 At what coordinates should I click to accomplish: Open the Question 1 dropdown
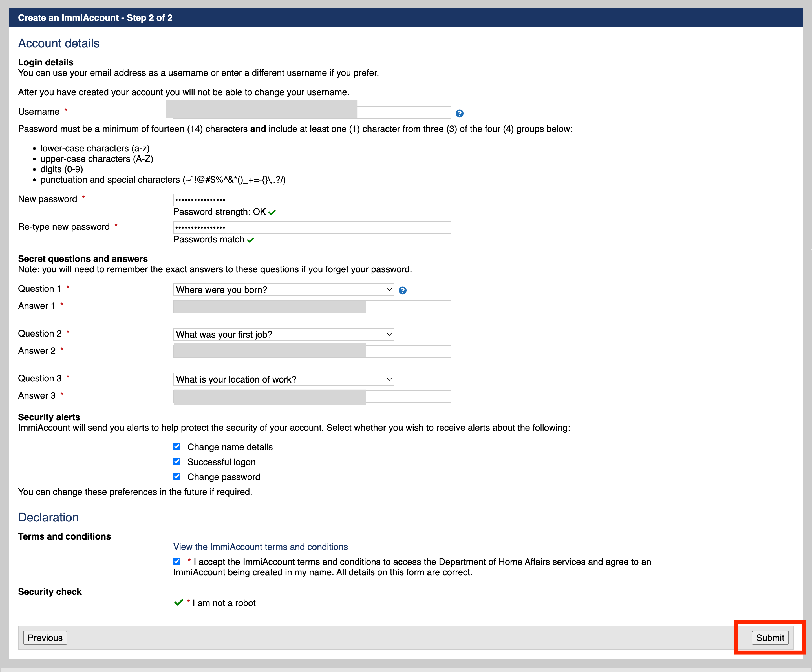[283, 290]
